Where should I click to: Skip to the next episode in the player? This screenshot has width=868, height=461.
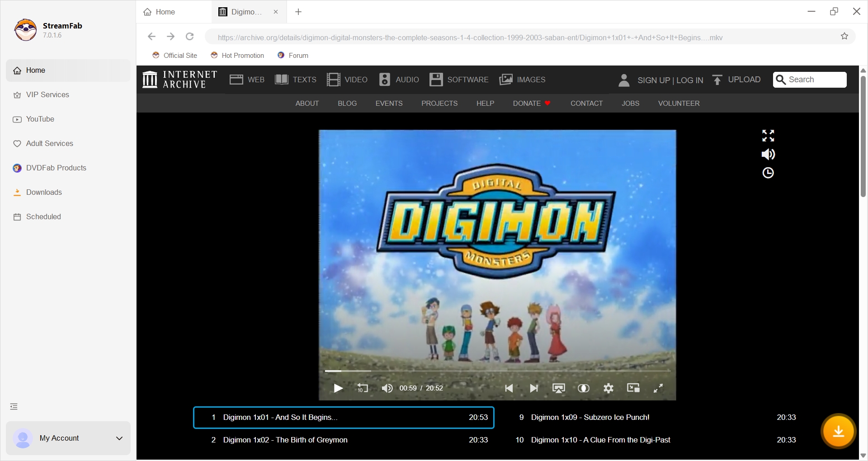533,388
